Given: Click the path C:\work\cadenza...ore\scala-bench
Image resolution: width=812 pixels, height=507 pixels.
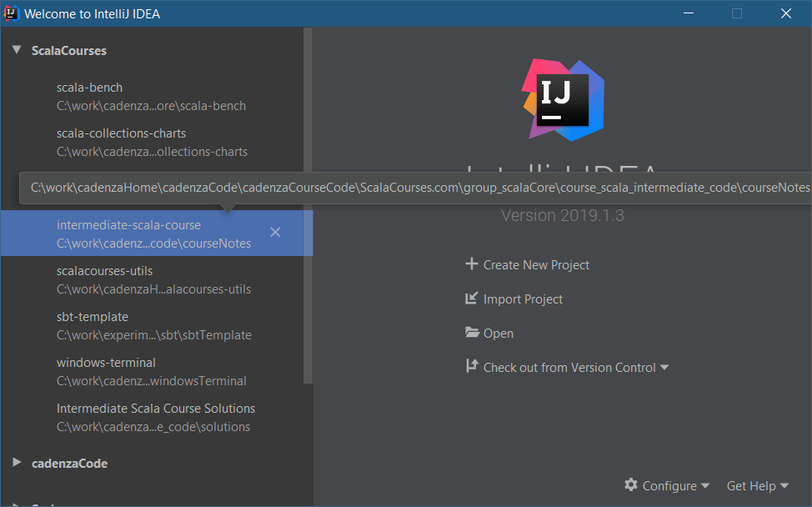Looking at the screenshot, I should pyautogui.click(x=151, y=106).
